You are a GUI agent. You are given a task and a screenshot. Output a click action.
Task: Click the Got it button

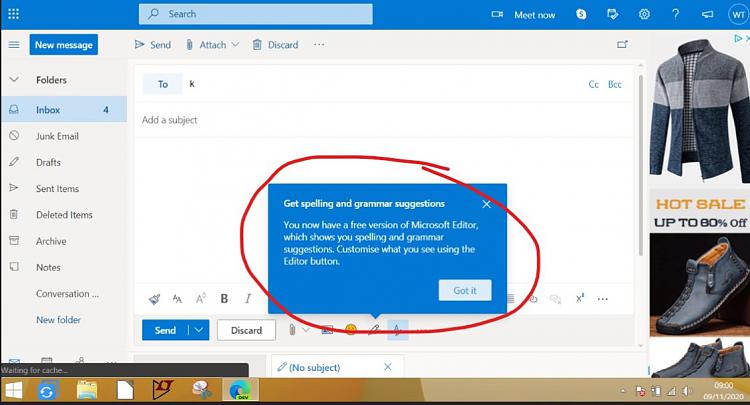(x=465, y=290)
